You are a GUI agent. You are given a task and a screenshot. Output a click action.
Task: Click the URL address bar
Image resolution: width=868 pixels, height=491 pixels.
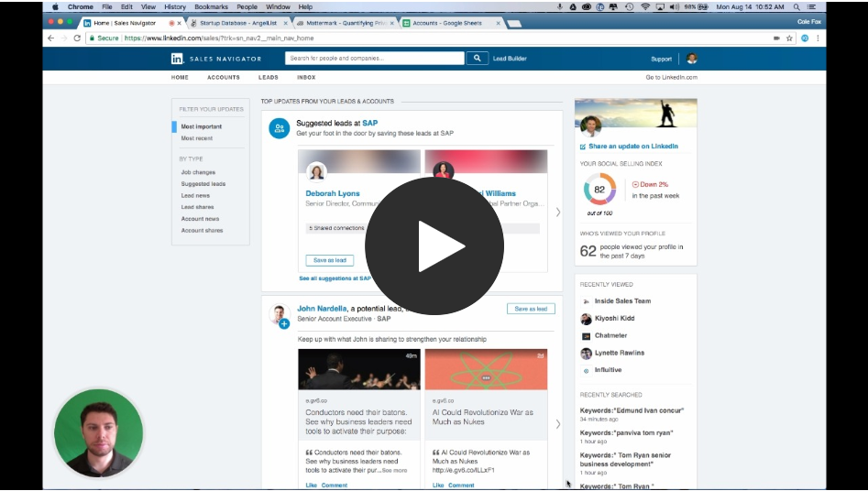tap(432, 38)
